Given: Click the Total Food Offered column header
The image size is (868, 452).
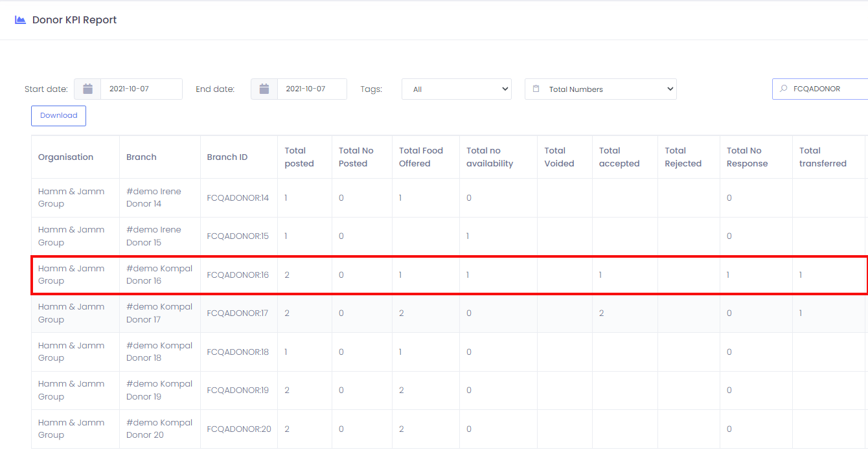Looking at the screenshot, I should coord(420,157).
